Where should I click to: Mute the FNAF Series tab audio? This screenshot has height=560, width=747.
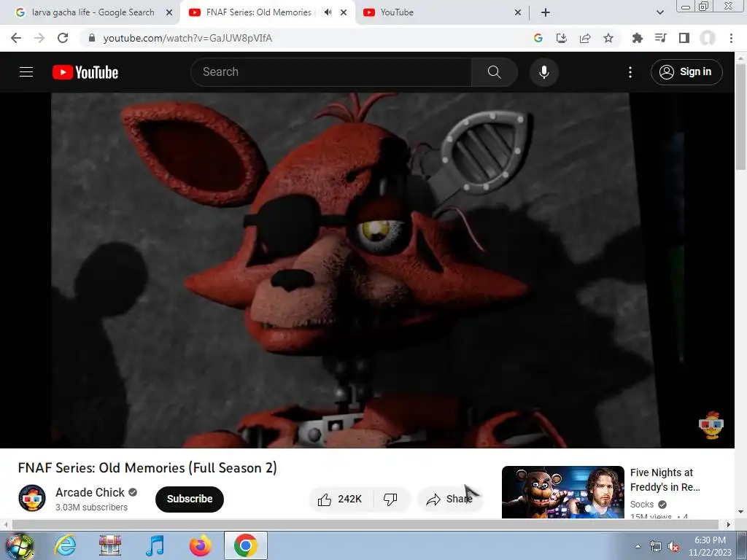tap(328, 12)
